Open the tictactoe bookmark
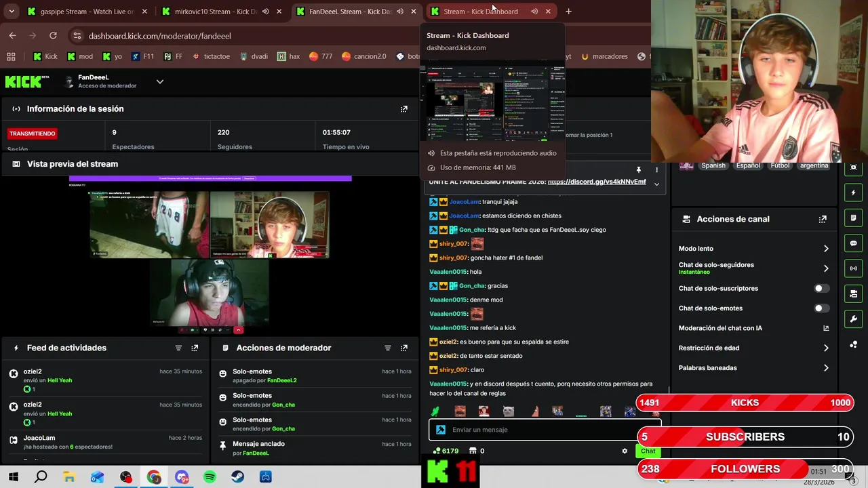Viewport: 868px width, 488px height. click(x=210, y=56)
